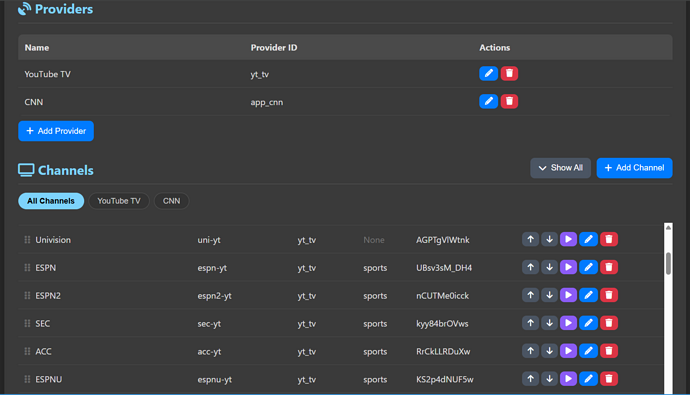Select the app_cnn provider ID cell
This screenshot has height=395, width=690.
(267, 102)
